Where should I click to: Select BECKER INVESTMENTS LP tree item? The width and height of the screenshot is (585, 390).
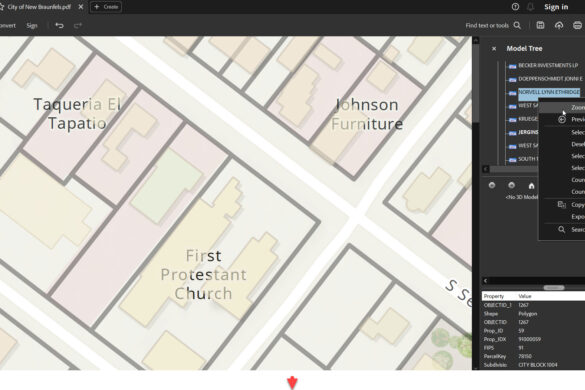(x=548, y=65)
